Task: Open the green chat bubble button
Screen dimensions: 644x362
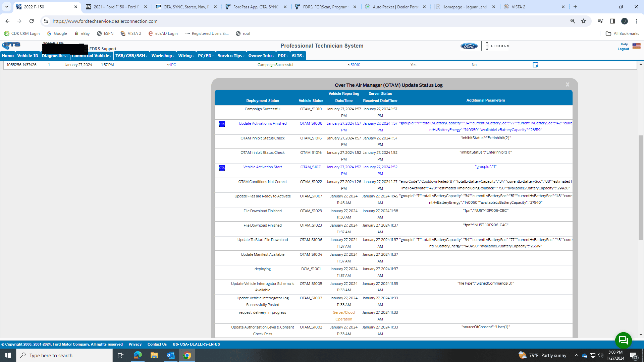Action: click(x=623, y=340)
